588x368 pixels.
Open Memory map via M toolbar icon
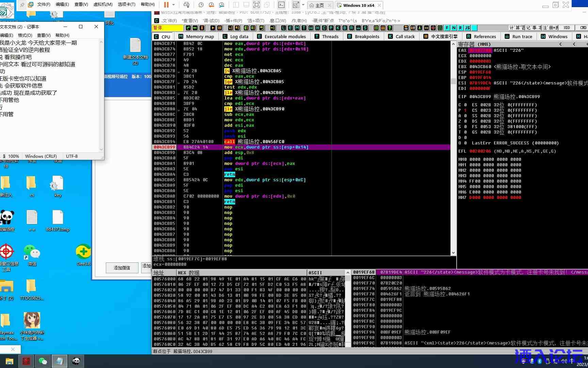pyautogui.click(x=297, y=28)
